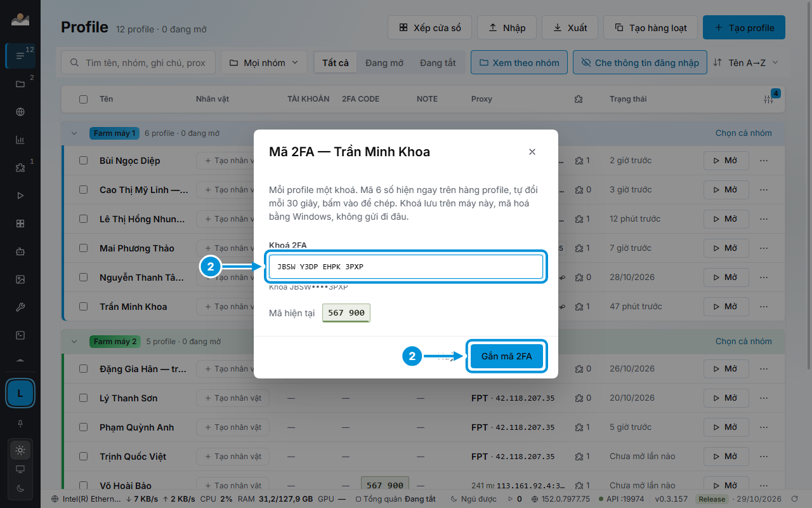This screenshot has width=812, height=508.
Task: Click the Gắn mã 2FA button
Action: (506, 356)
